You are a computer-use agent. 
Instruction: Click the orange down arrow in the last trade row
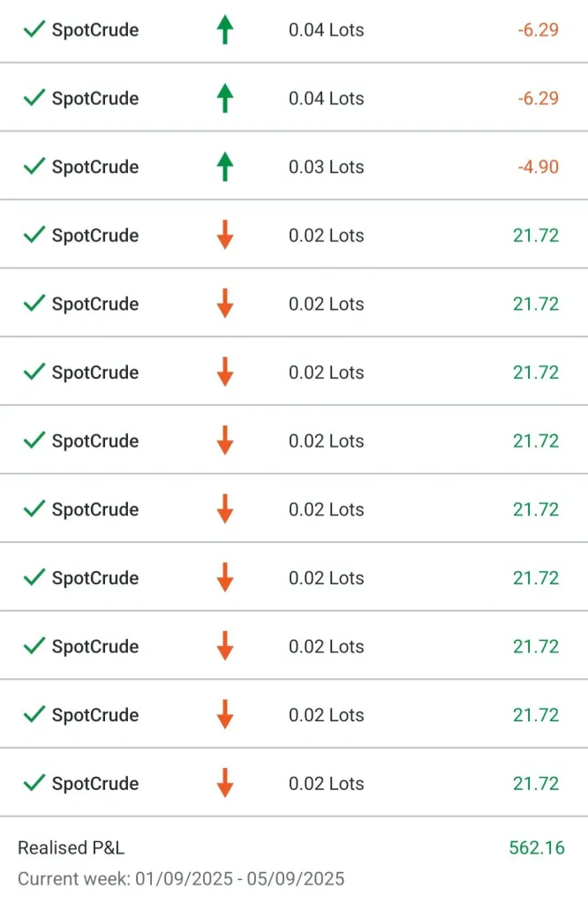coord(225,783)
